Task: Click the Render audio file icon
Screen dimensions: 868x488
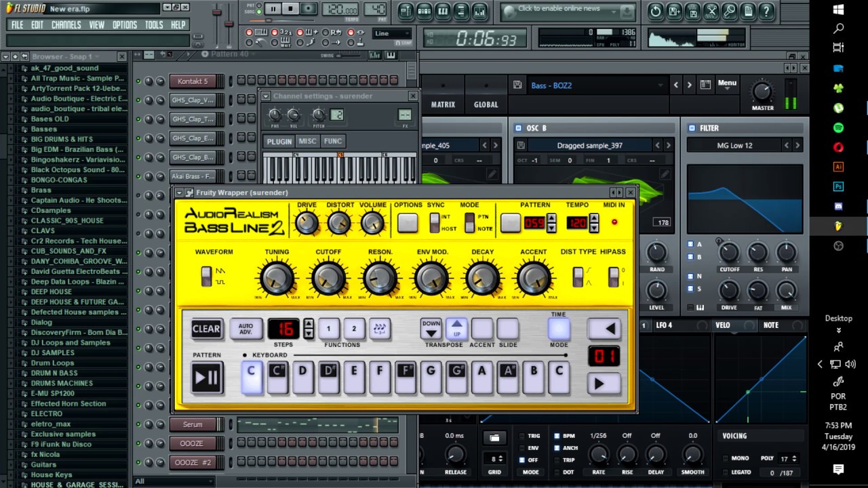Action: point(692,11)
